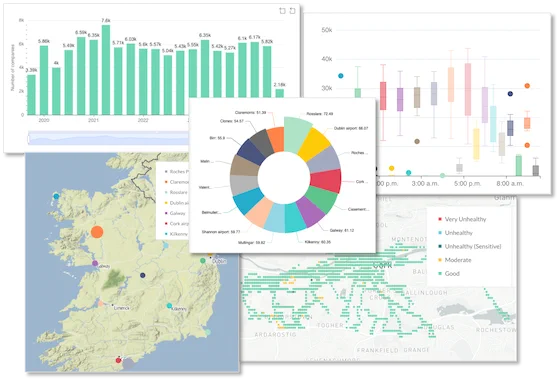Click the 8:00 a.m. axis label
The width and height of the screenshot is (560, 380).
(510, 183)
